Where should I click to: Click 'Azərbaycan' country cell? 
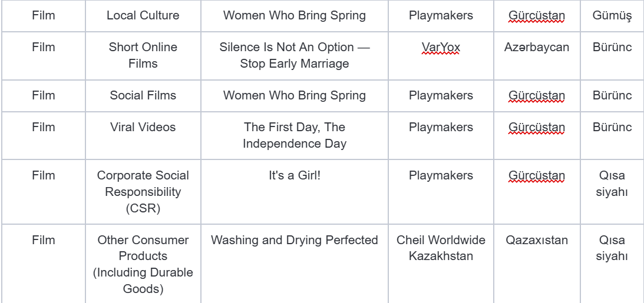click(x=537, y=55)
